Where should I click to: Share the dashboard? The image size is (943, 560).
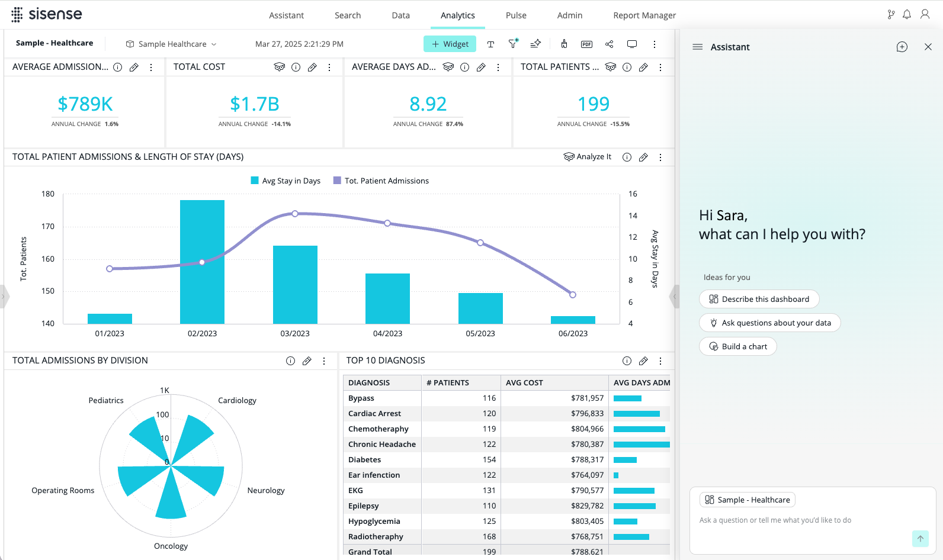click(x=609, y=44)
